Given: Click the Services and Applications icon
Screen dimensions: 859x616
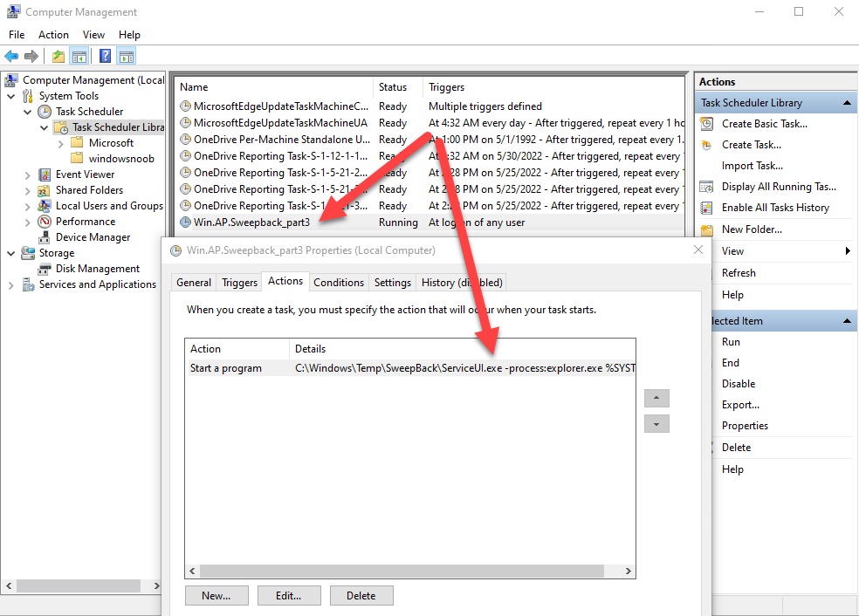Looking at the screenshot, I should point(28,284).
